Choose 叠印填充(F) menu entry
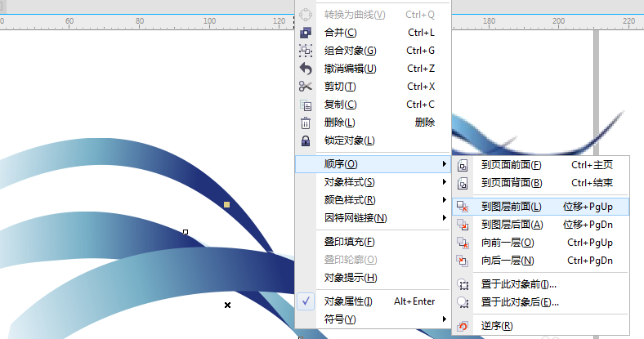The width and height of the screenshot is (644, 339). point(373,242)
